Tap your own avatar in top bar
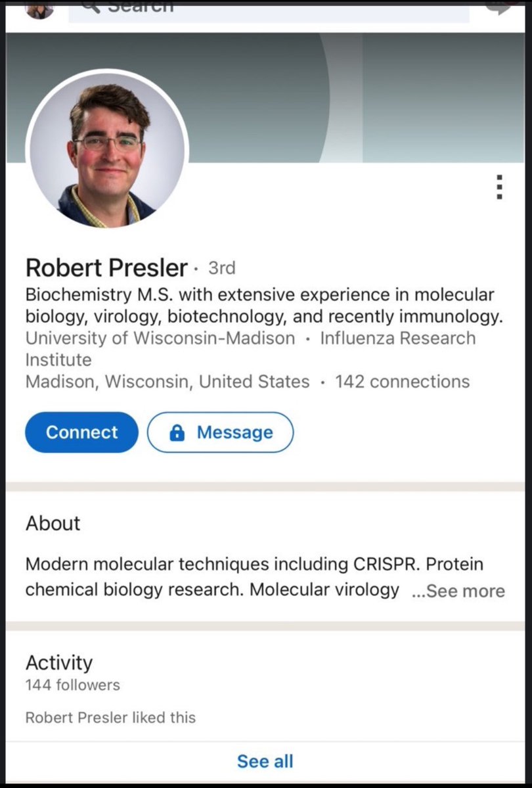The height and width of the screenshot is (788, 532). [x=39, y=9]
